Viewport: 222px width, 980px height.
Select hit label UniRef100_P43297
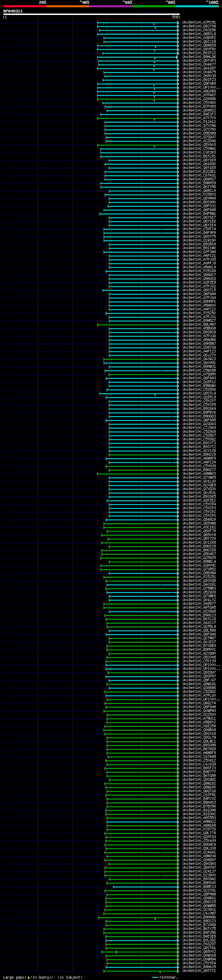coord(199,944)
